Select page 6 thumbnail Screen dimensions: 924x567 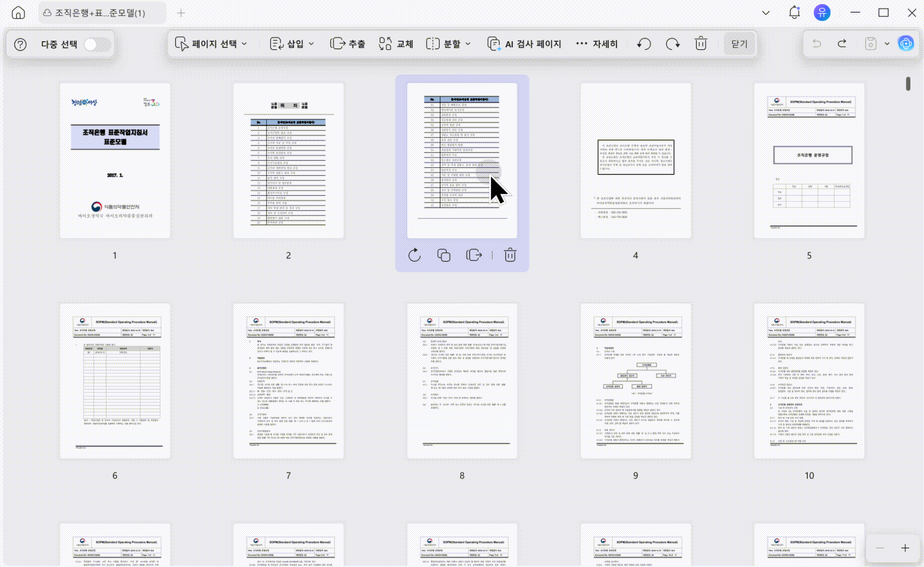[115, 381]
